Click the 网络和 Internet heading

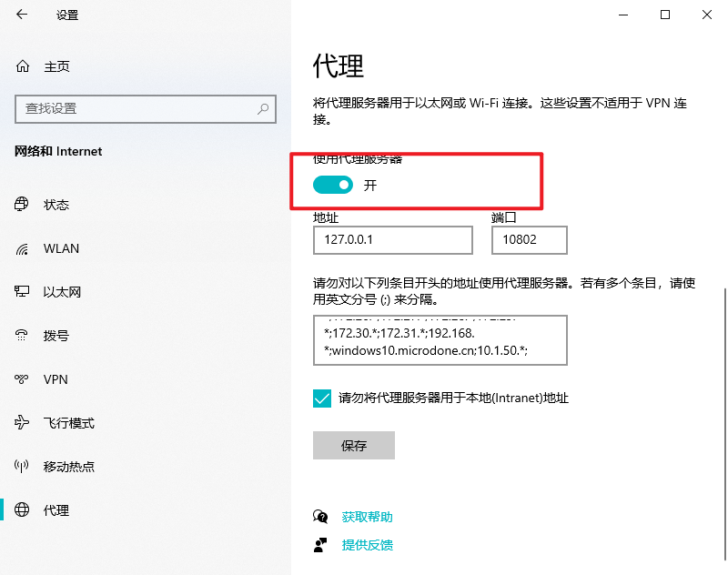click(58, 151)
